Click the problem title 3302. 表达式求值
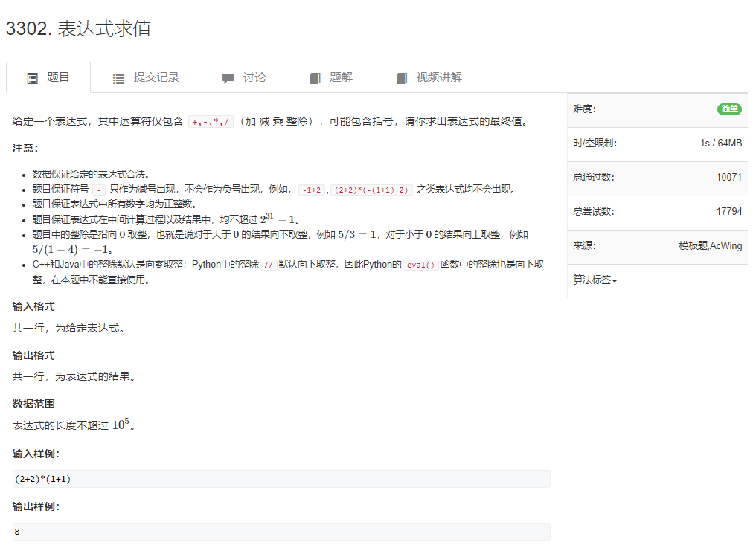The image size is (756, 554). tap(79, 30)
